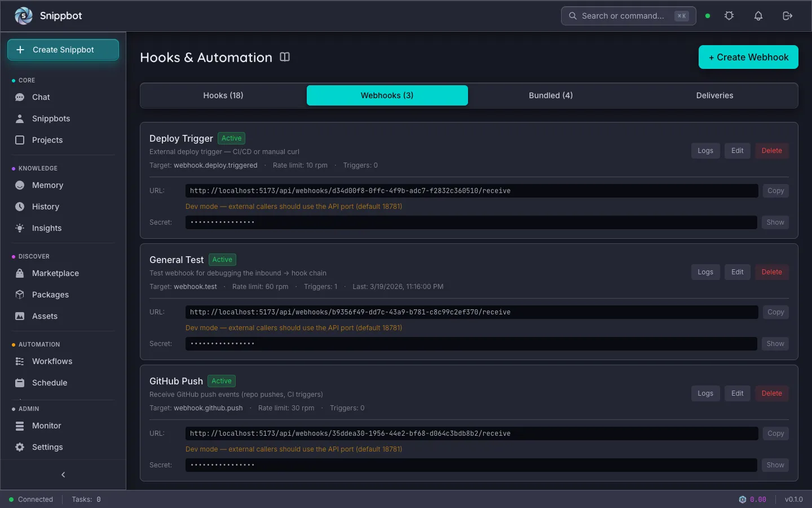Viewport: 812px width, 508px height.
Task: Click the token cost icon in status bar
Action: click(x=743, y=500)
